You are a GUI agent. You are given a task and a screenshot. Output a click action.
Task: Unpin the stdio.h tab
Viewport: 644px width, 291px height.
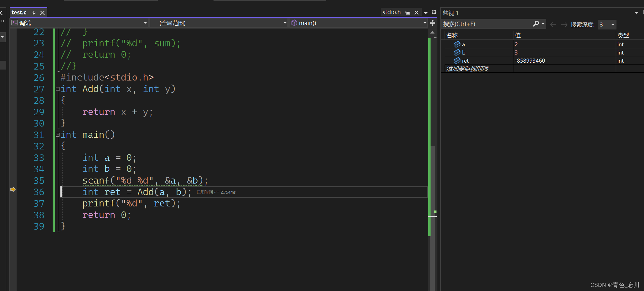coord(408,13)
